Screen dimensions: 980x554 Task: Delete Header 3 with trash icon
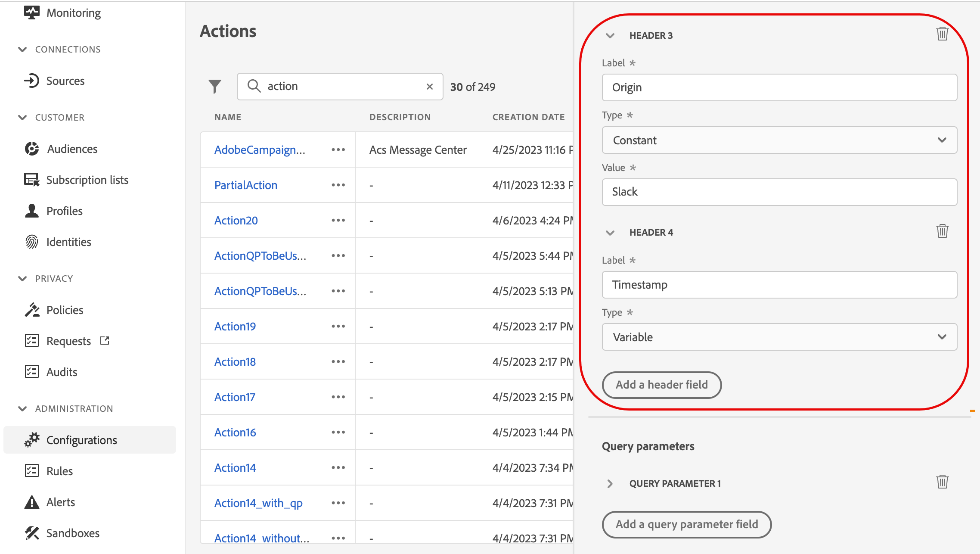coord(942,34)
